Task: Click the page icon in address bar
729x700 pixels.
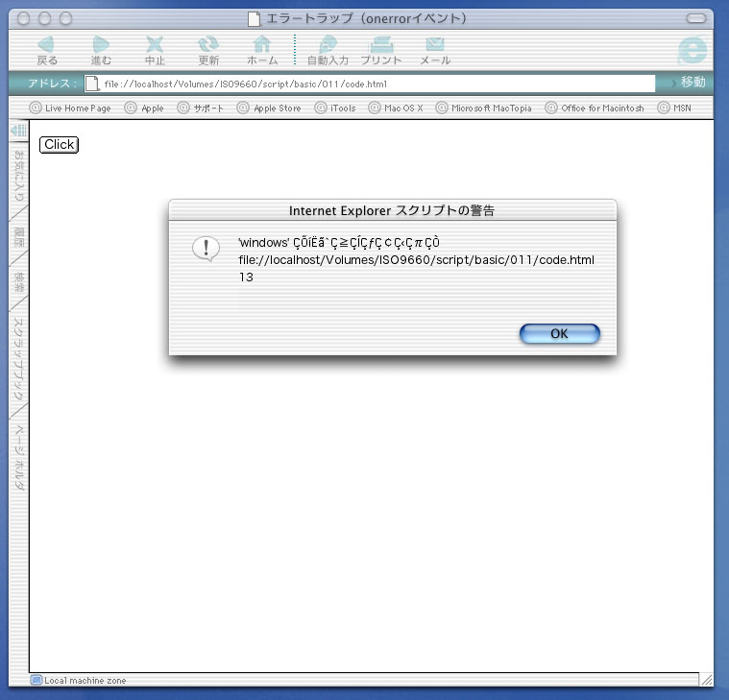Action: click(x=92, y=84)
